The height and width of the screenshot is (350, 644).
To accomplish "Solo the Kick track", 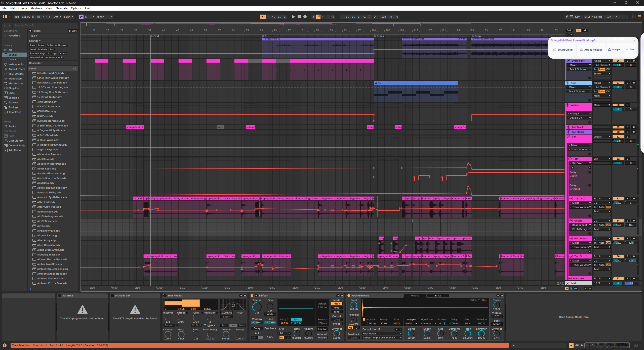I will 627,83.
